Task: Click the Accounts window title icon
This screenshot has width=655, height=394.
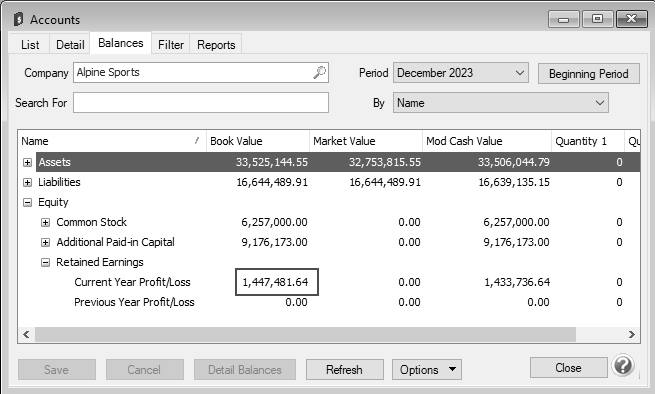Action: click(x=18, y=19)
